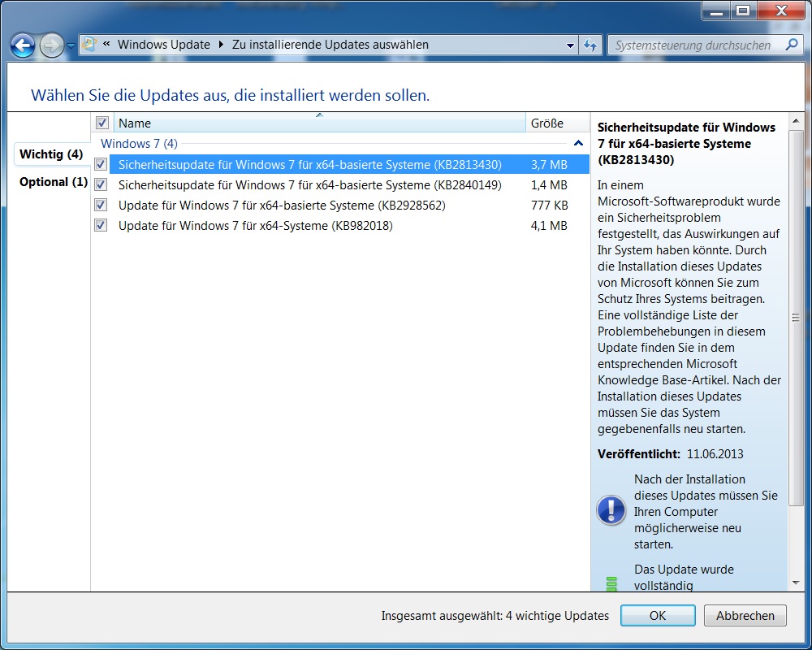Click the 4,1 MB size value
Screen dimensions: 812x650
tap(549, 225)
